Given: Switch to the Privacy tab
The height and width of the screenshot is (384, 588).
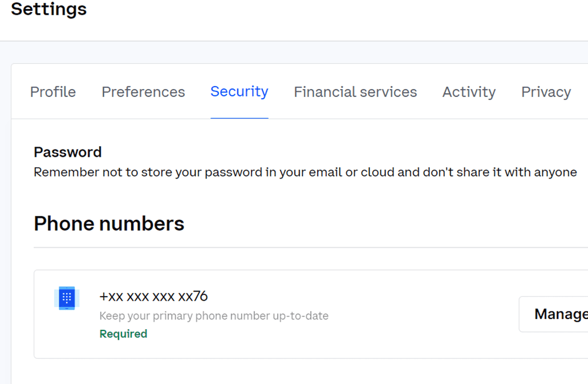Looking at the screenshot, I should coord(546,92).
